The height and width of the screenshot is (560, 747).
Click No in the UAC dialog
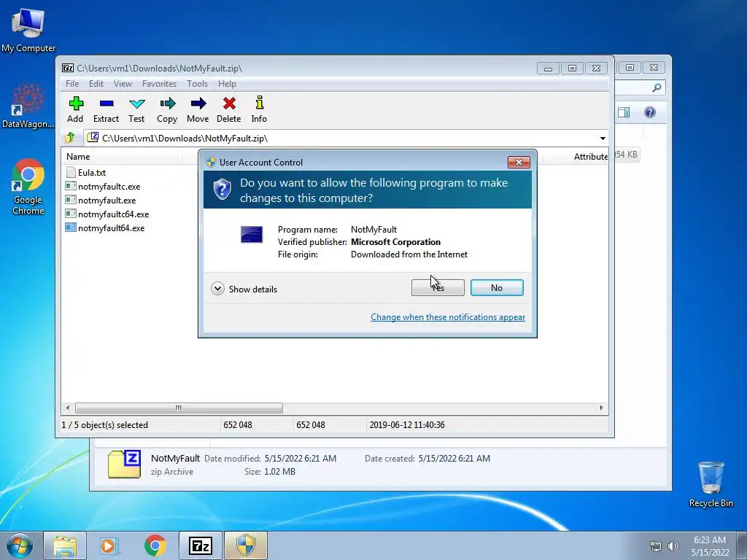coord(497,287)
